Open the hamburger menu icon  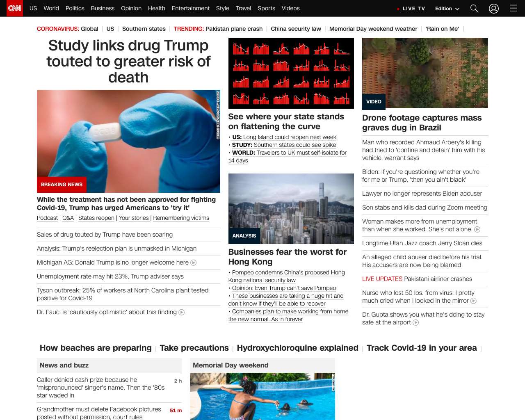(x=514, y=8)
